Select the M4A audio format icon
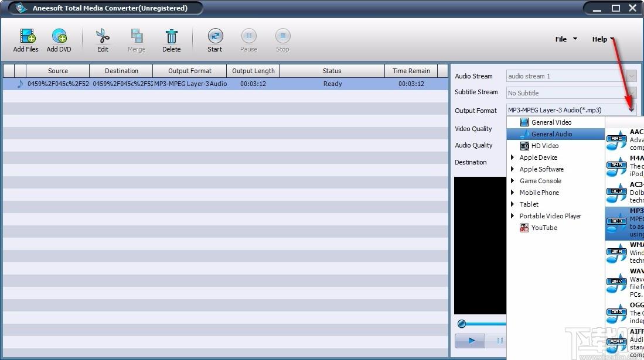Screen dimensions: 644x360 pos(616,166)
